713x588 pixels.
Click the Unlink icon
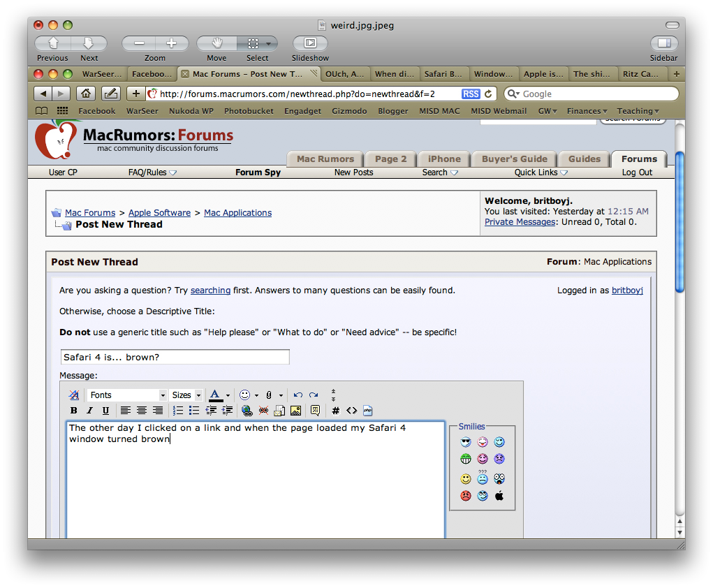(x=263, y=411)
